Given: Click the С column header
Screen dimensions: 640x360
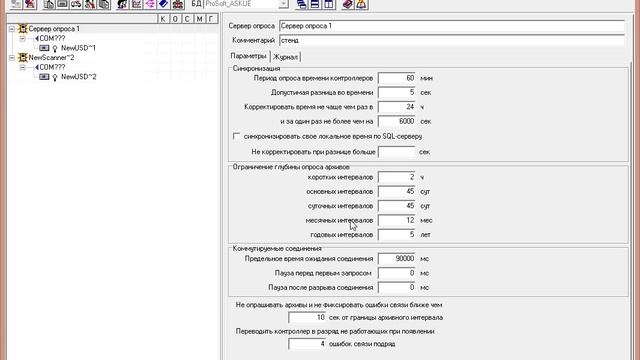Looking at the screenshot, I should coord(187,19).
